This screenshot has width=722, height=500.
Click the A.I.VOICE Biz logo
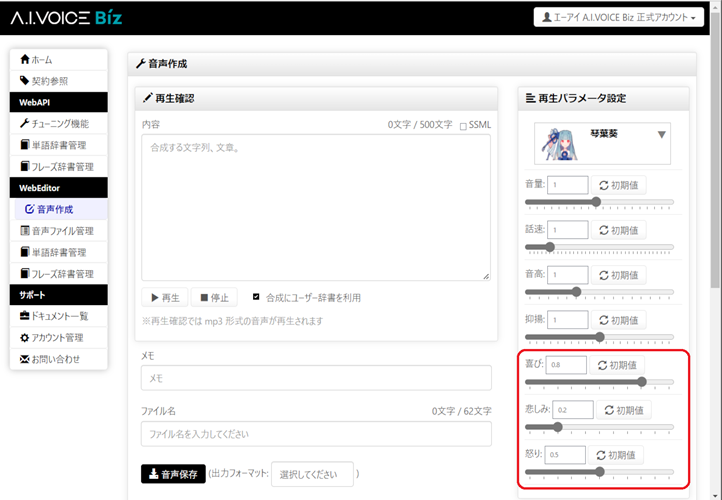coord(66,18)
